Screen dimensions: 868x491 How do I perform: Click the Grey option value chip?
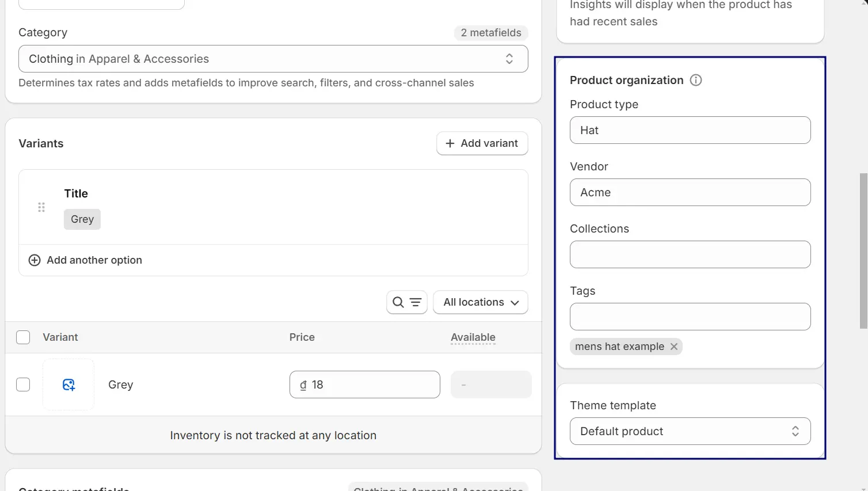82,219
